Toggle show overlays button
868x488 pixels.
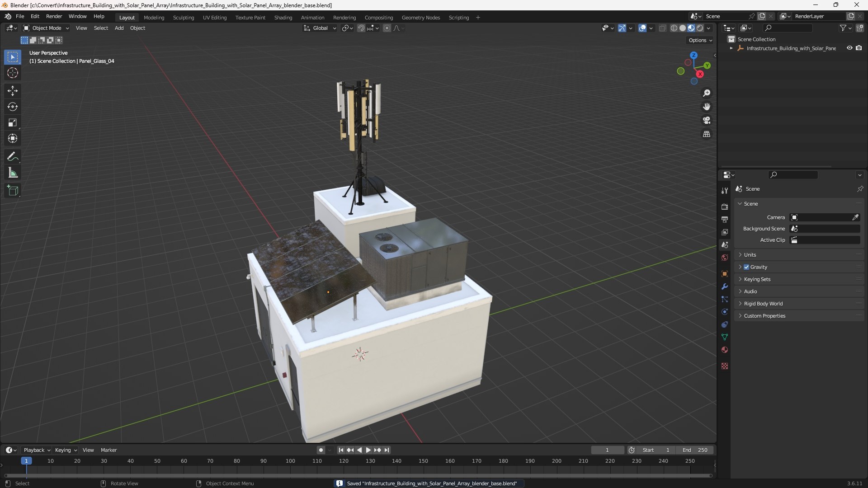(x=642, y=28)
